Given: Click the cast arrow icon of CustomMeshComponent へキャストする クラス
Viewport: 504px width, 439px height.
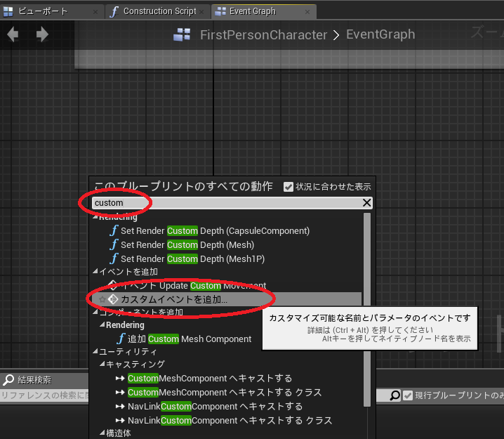Looking at the screenshot, I should pos(120,393).
